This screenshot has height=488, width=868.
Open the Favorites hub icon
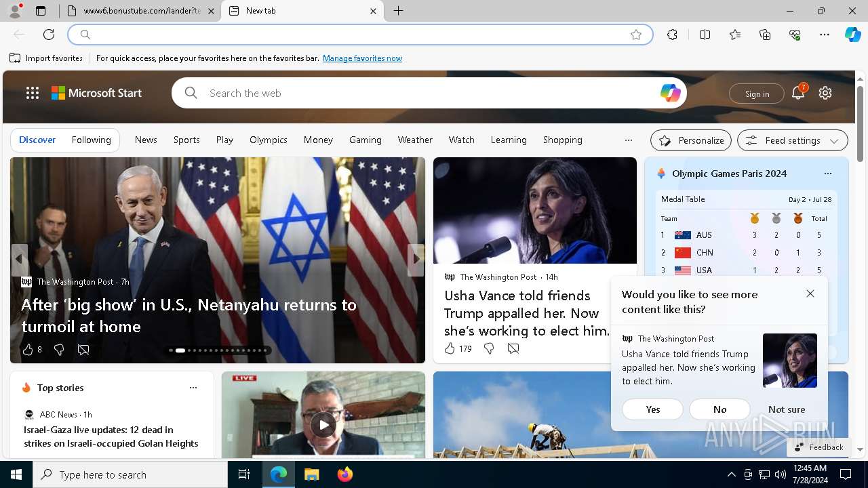(735, 35)
